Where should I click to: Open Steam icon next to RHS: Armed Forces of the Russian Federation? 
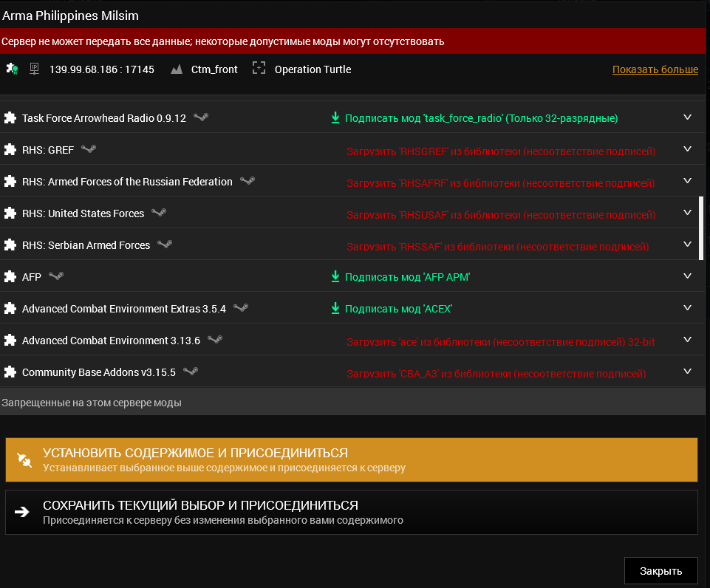coord(248,180)
